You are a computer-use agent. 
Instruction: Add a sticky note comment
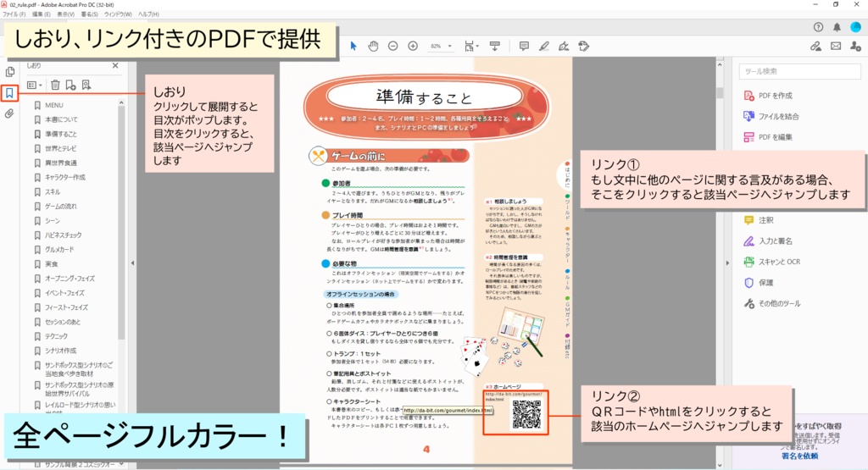(524, 47)
